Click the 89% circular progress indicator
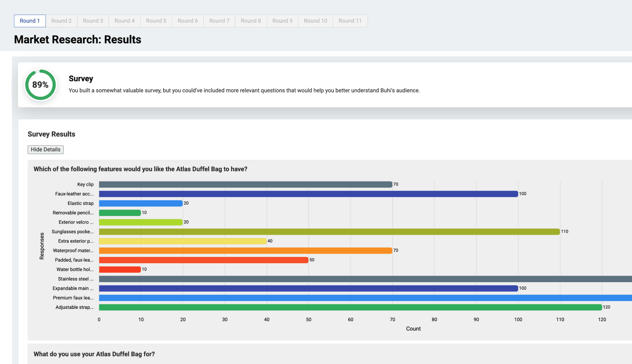This screenshot has width=632, height=364. point(40,85)
